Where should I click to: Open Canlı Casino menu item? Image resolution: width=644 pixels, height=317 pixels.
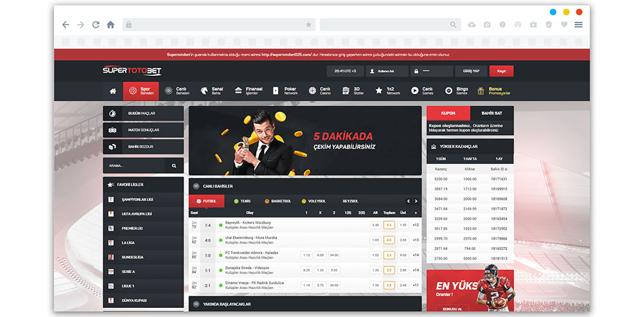320,91
